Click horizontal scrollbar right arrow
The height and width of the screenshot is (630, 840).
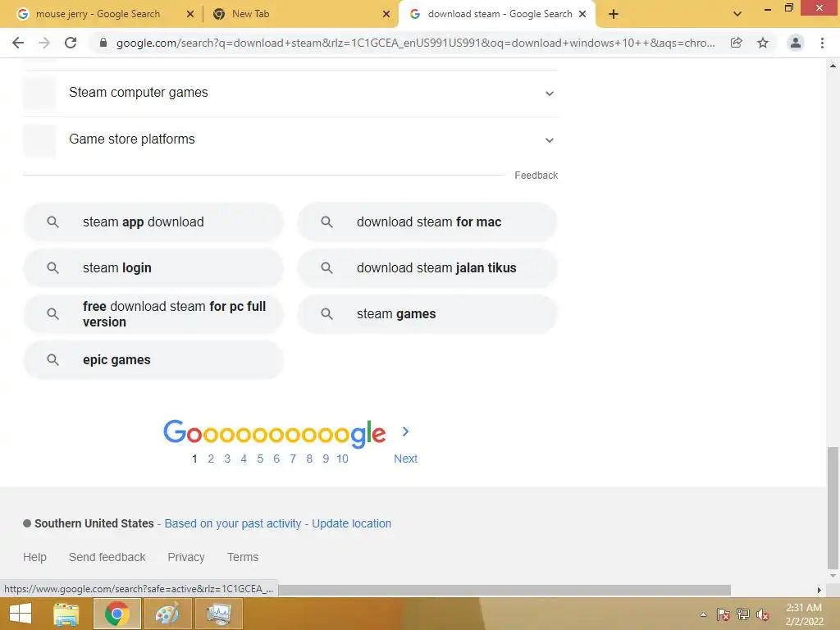pos(819,590)
